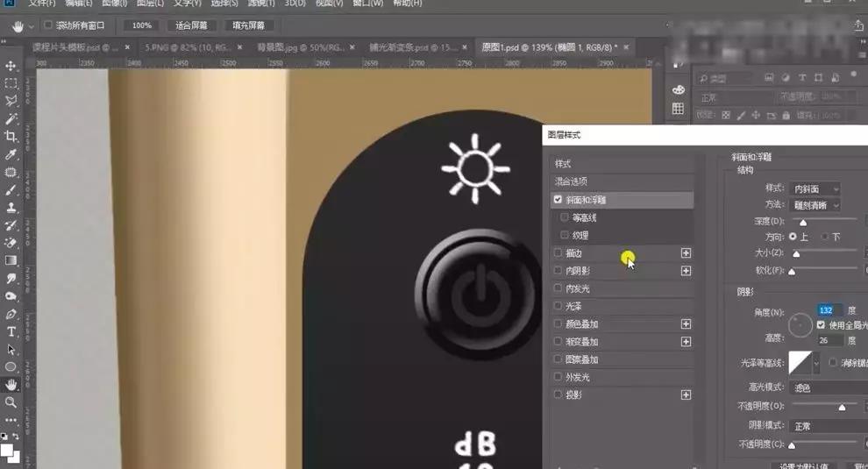
Task: Open the Color panel palette icon
Action: click(x=678, y=89)
